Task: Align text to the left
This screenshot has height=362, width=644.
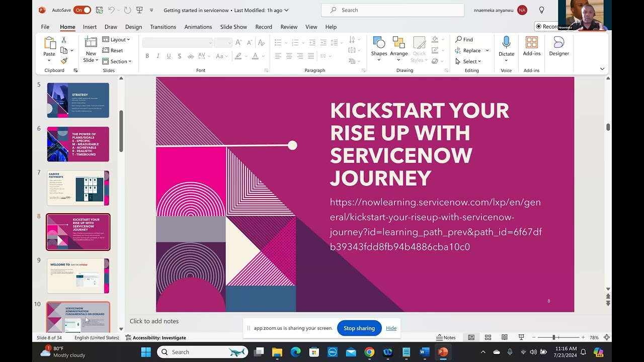Action: (x=278, y=56)
